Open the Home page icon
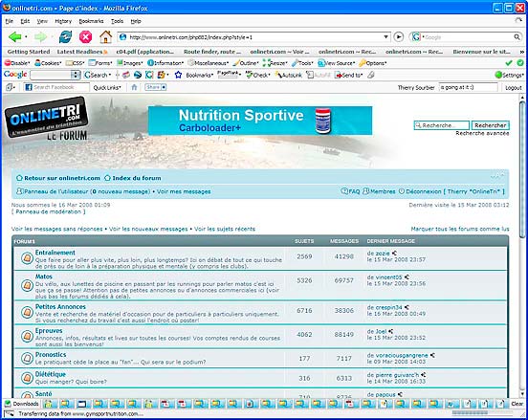The width and height of the screenshot is (528, 420). 106,36
